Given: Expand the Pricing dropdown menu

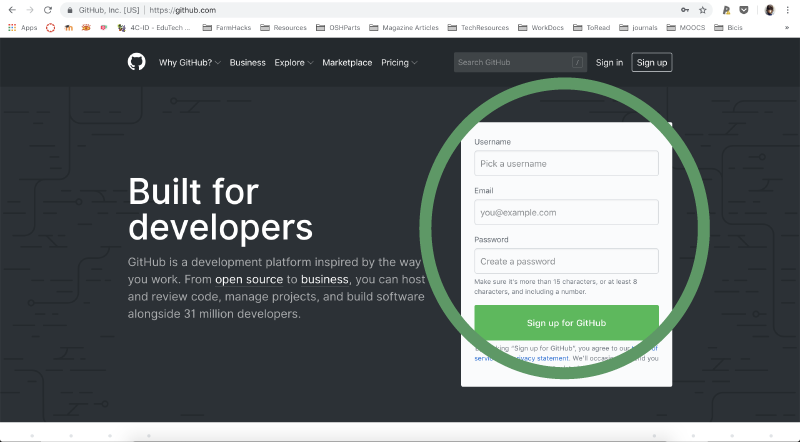Looking at the screenshot, I should 399,62.
